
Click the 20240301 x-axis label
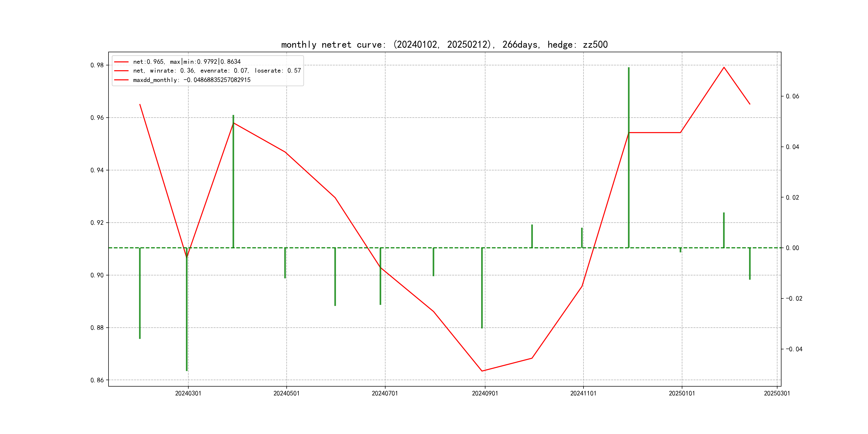coord(188,394)
